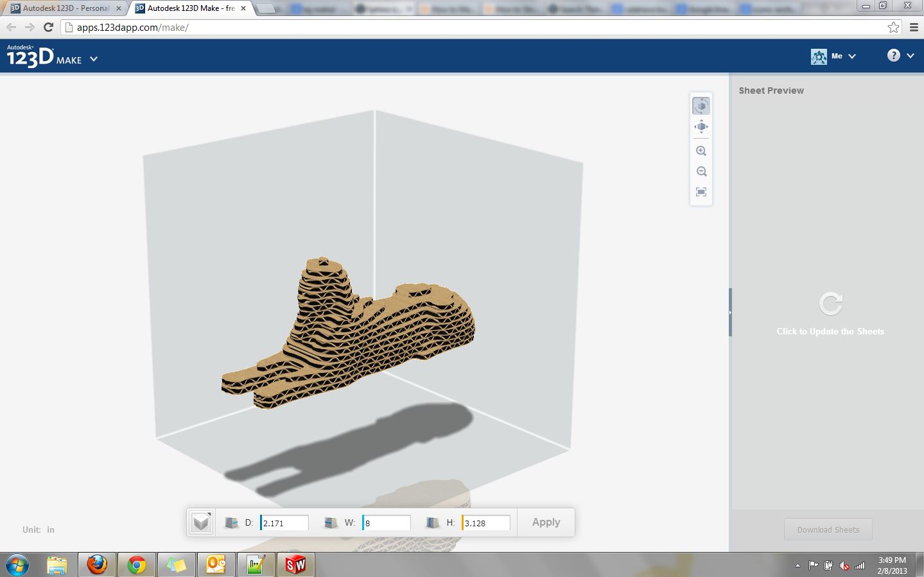
Task: Open a new browser tab
Action: [266, 8]
